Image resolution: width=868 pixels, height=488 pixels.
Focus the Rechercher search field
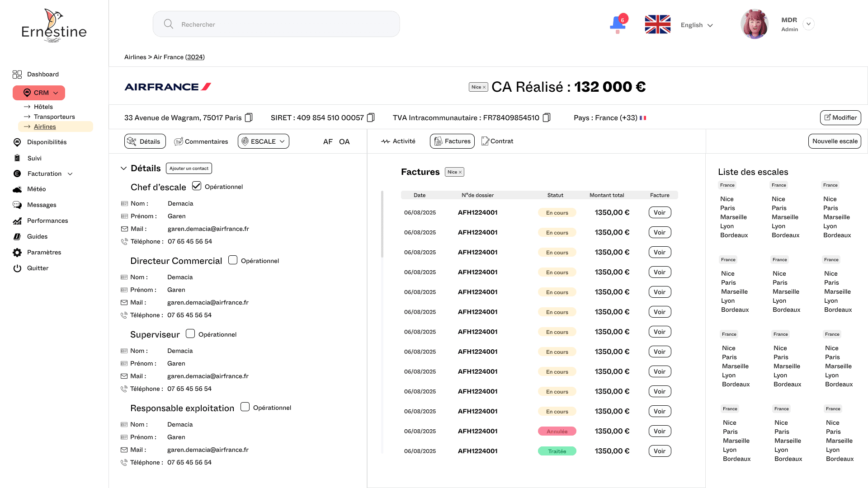coord(276,24)
